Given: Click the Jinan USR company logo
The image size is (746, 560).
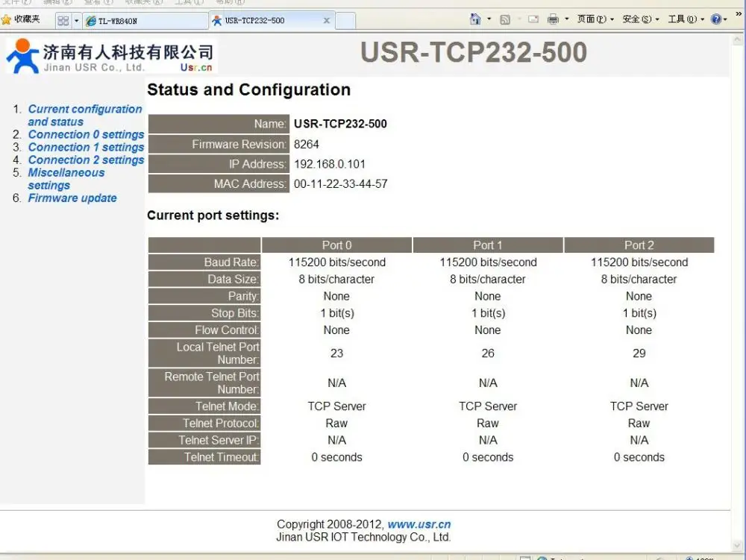Looking at the screenshot, I should (x=110, y=56).
